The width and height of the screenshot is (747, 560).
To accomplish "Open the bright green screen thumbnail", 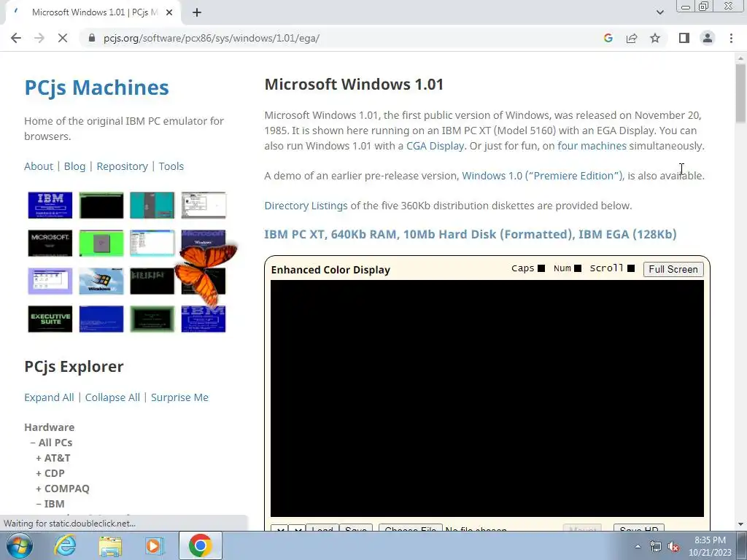I will pyautogui.click(x=101, y=243).
